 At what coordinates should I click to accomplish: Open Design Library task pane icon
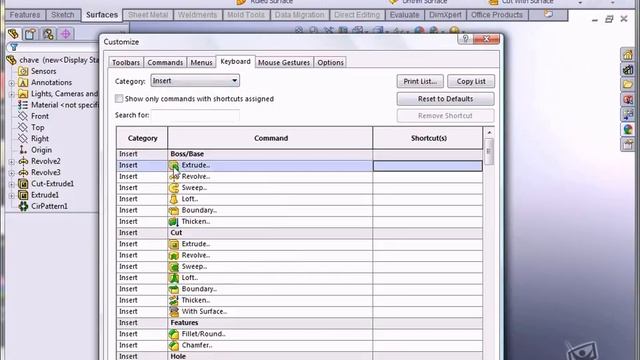coord(628,69)
